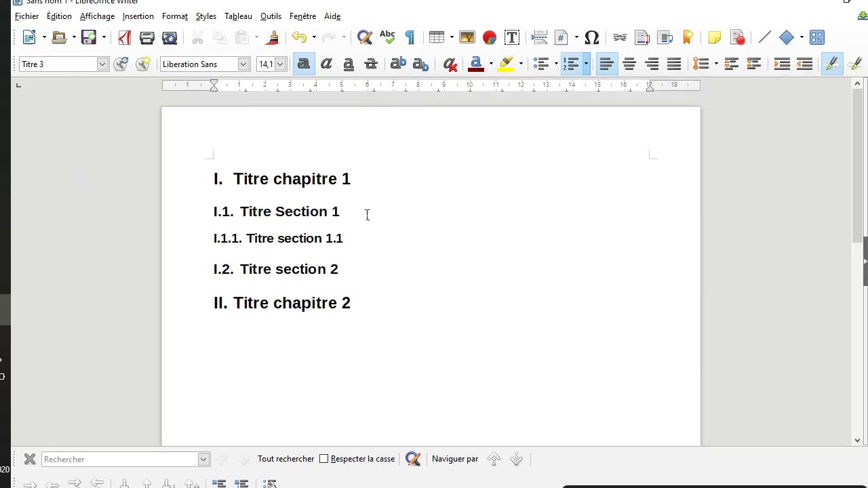Open font color dropdown arrow

(x=491, y=64)
